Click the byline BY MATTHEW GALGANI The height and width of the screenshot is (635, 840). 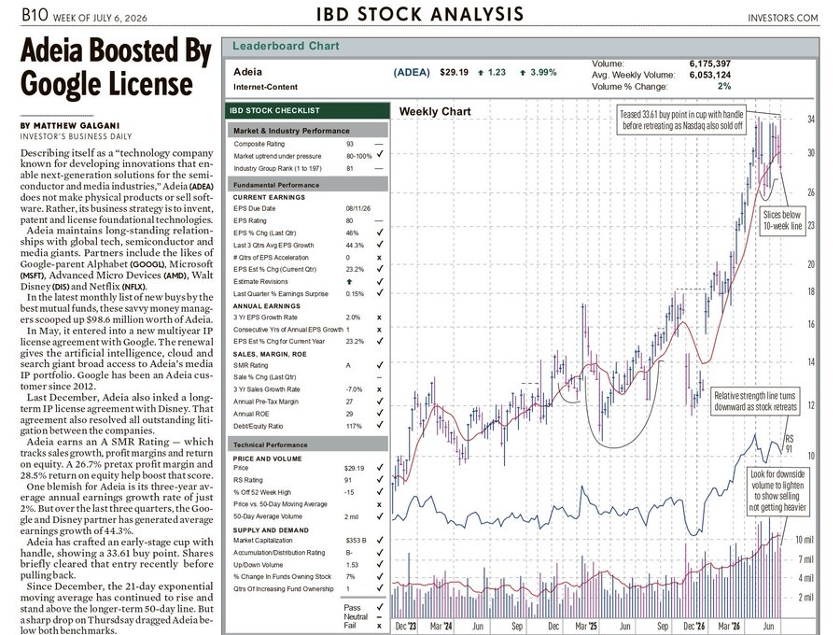click(x=70, y=125)
